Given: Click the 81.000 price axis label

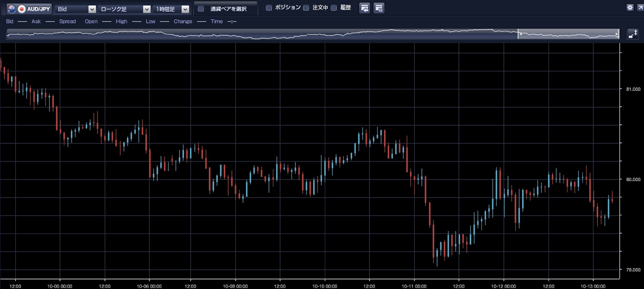Looking at the screenshot, I should [633, 89].
